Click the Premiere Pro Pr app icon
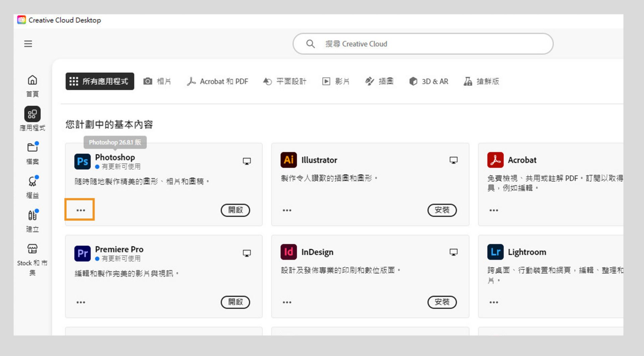This screenshot has height=356, width=644. coord(82,253)
